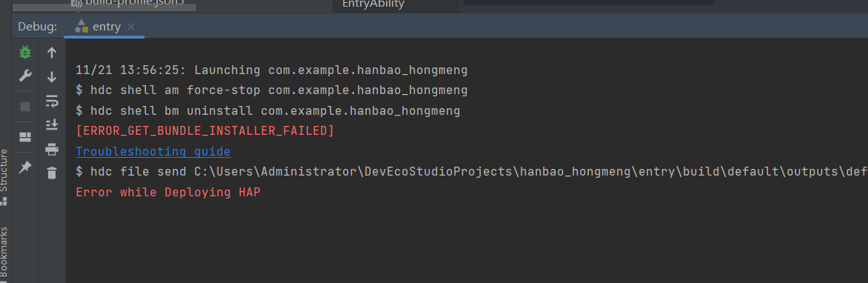Screen dimensions: 868x283
Task: Toggle scroll to end of console
Action: (52, 124)
